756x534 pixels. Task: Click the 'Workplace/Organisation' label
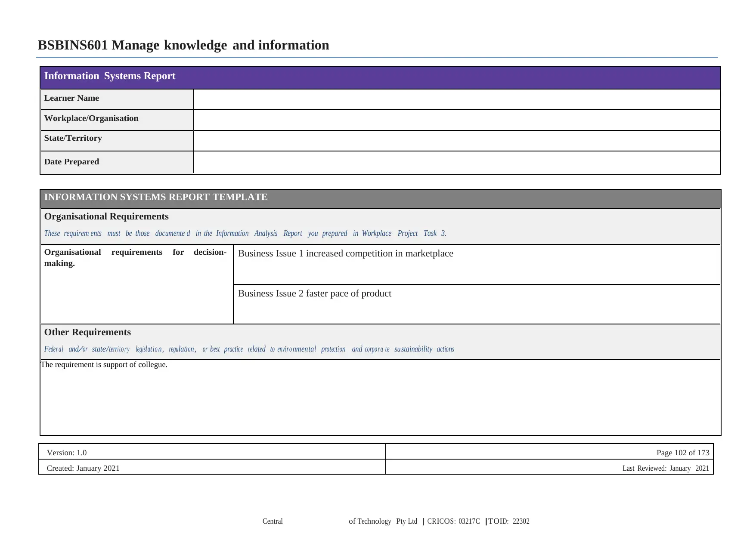pyautogui.click(x=91, y=118)
